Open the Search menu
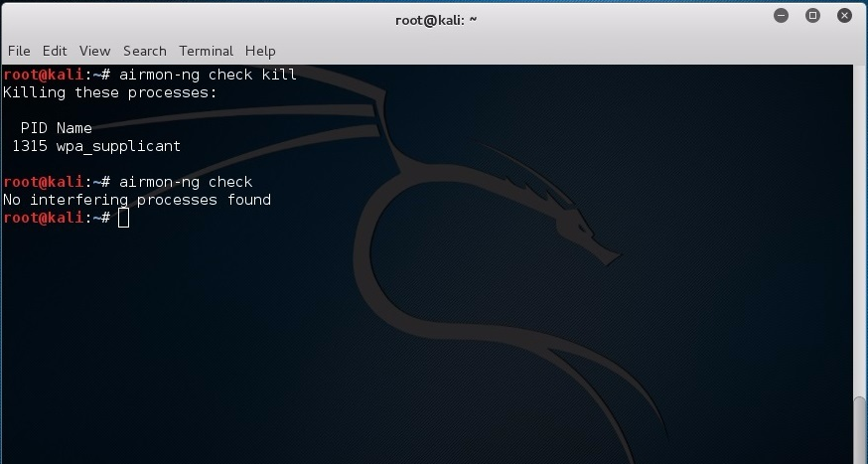Image resolution: width=868 pixels, height=464 pixels. point(144,51)
